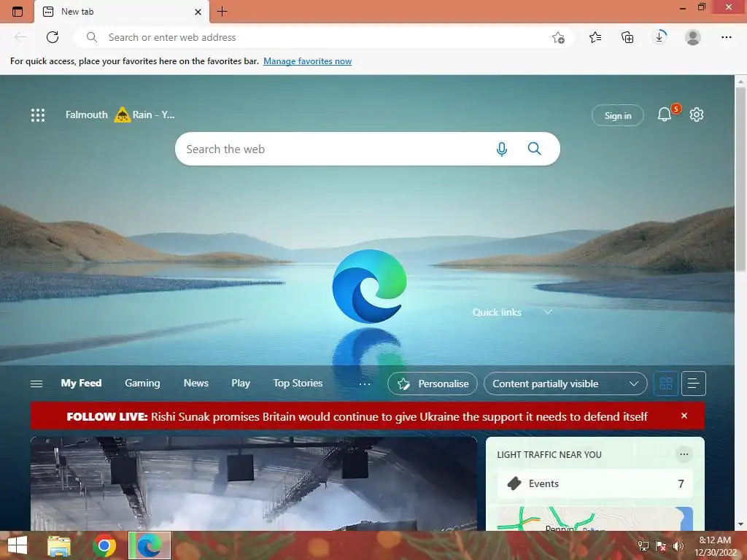Image resolution: width=747 pixels, height=560 pixels.
Task: Open network status tray icon
Action: [643, 545]
